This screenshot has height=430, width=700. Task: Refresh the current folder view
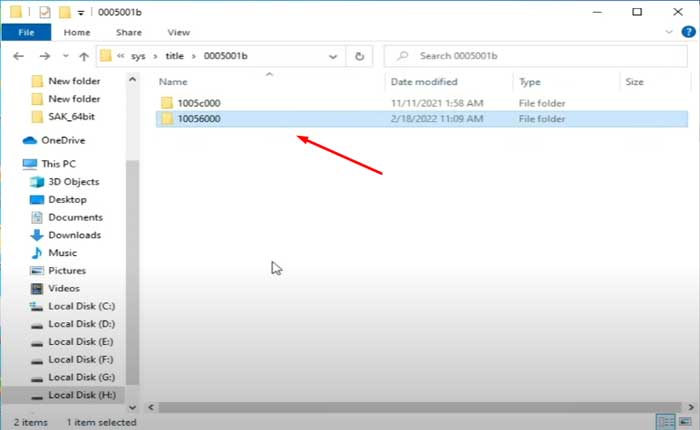pyautogui.click(x=359, y=56)
